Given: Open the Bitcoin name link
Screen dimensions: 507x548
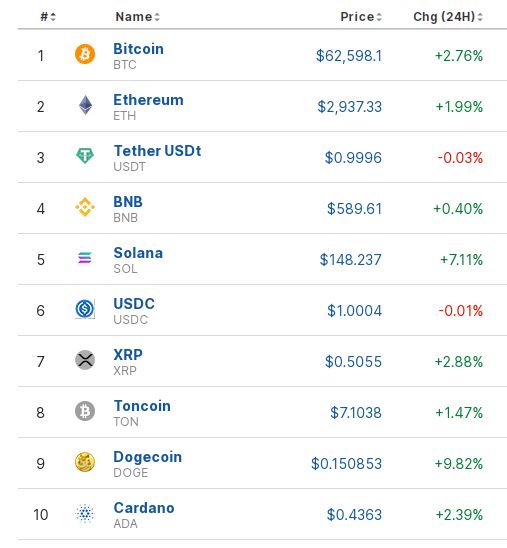Looking at the screenshot, I should point(138,49).
